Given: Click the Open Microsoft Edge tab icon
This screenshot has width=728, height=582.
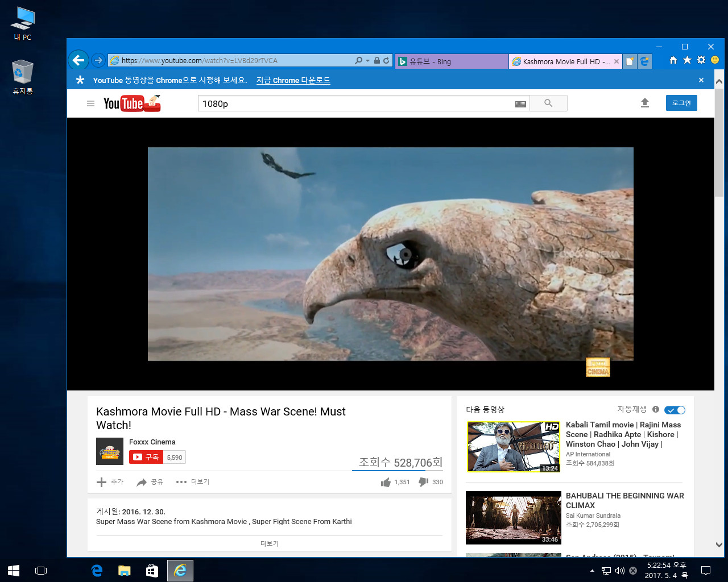Looking at the screenshot, I should pyautogui.click(x=644, y=61).
